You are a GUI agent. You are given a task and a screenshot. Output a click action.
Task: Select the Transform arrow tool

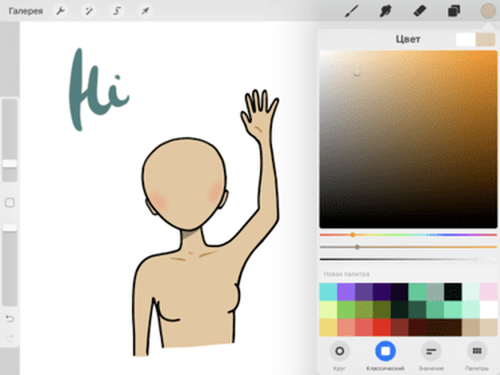[x=145, y=11]
